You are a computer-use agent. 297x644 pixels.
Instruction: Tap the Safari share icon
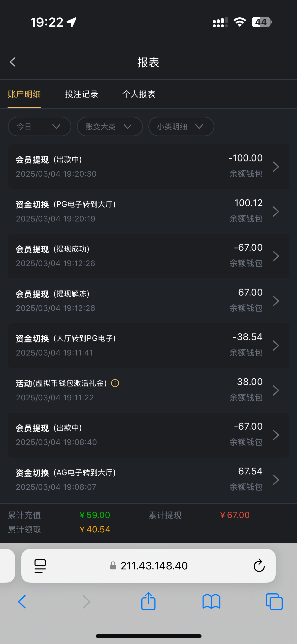(148, 601)
